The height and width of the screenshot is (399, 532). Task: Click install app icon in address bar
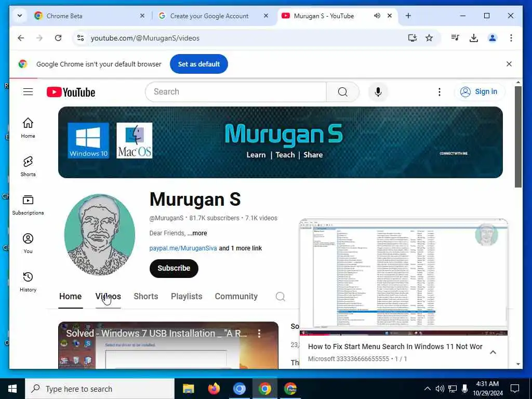[x=412, y=38]
